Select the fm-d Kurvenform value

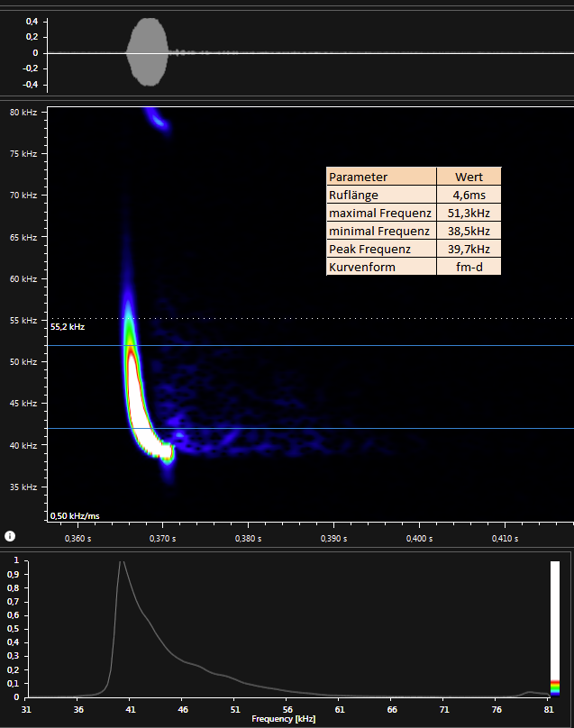pyautogui.click(x=469, y=267)
